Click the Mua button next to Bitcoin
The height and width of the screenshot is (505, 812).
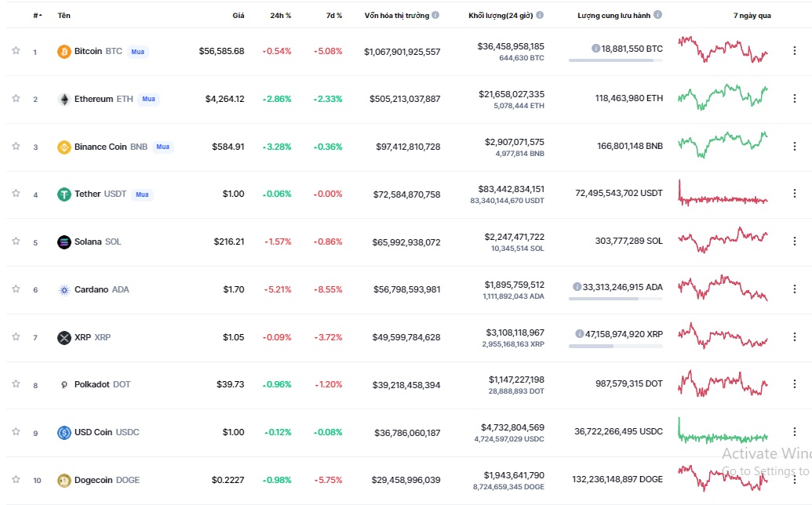pyautogui.click(x=137, y=52)
